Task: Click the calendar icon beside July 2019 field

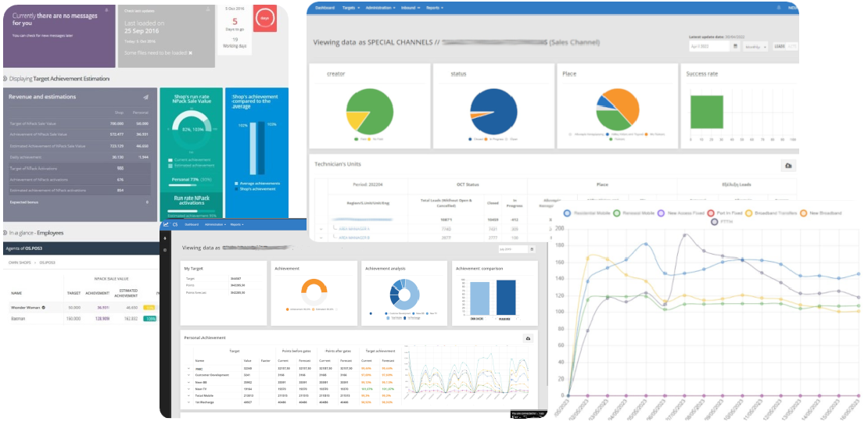Action: [530, 249]
